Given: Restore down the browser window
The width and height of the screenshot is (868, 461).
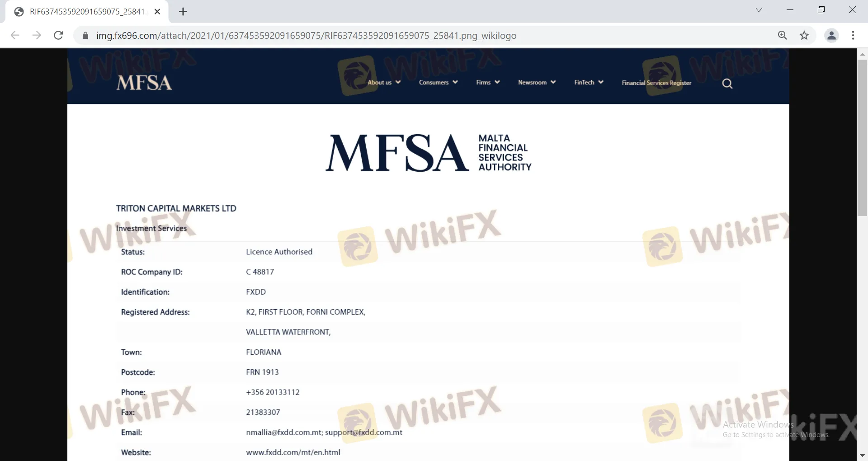Looking at the screenshot, I should pos(821,10).
